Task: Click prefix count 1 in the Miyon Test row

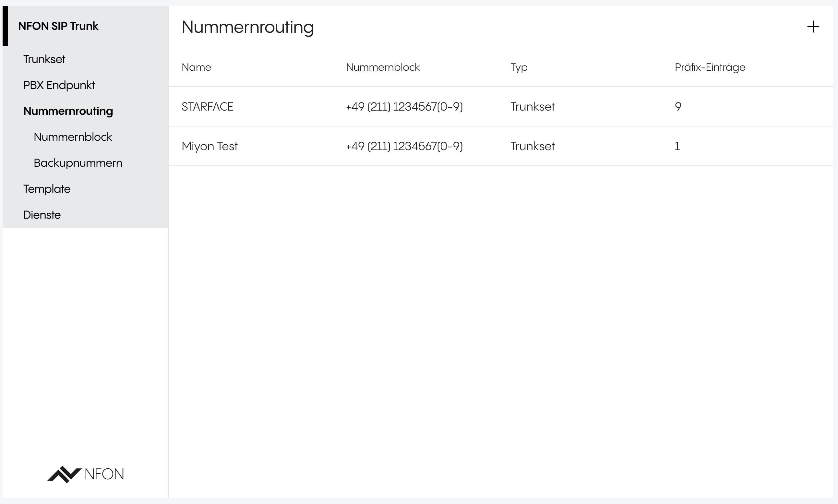Action: tap(677, 146)
